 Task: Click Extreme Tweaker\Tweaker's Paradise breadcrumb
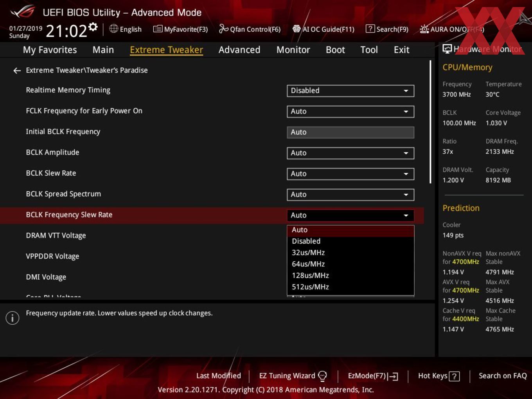tap(87, 70)
